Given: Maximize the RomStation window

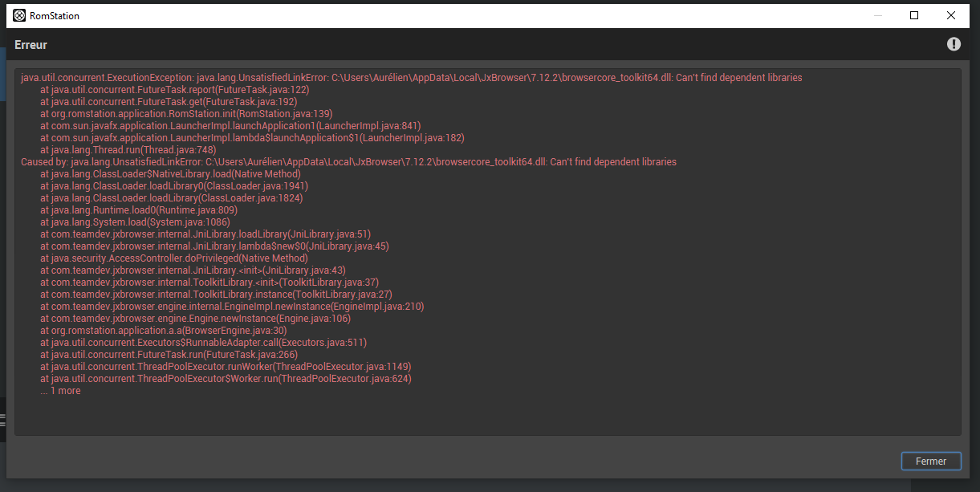Looking at the screenshot, I should [x=914, y=15].
